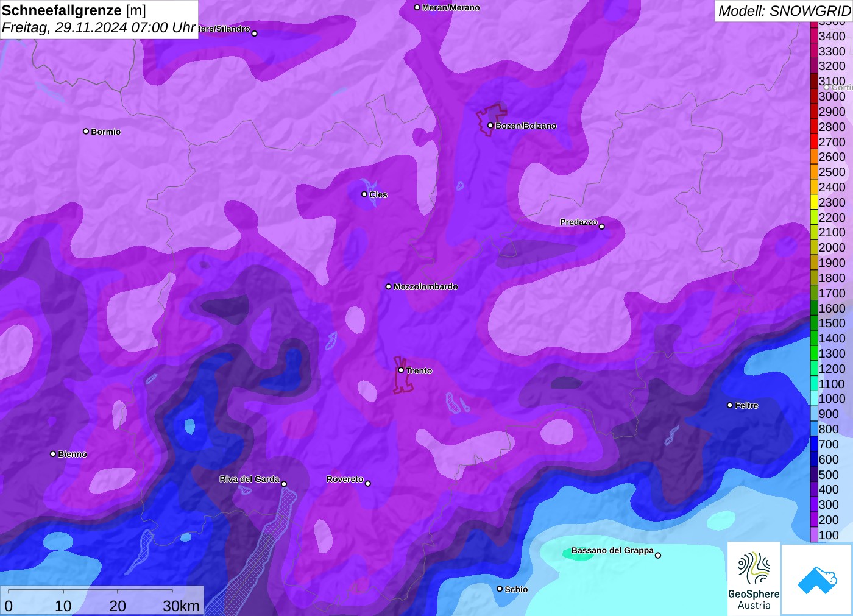Click the 3000 legend color swatch

click(814, 96)
